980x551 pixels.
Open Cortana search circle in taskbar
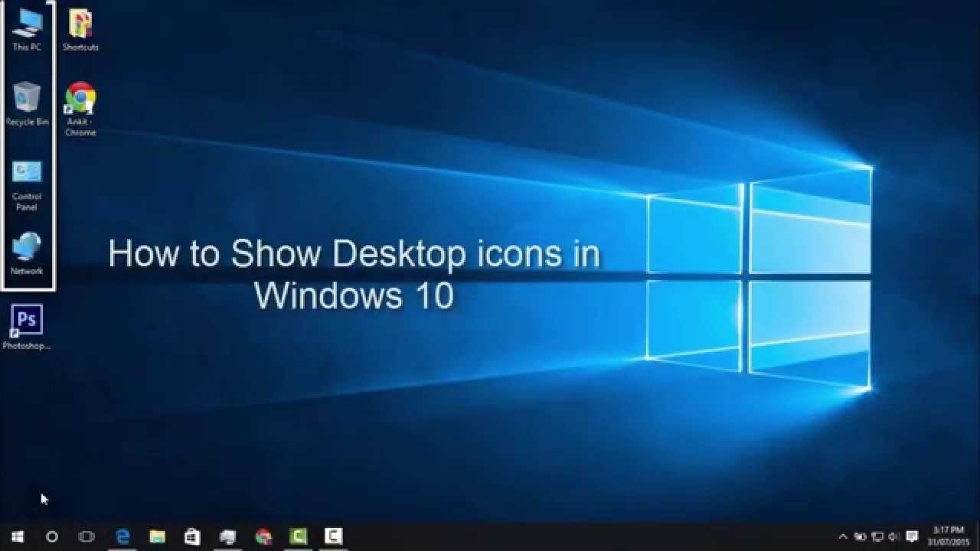coord(52,536)
